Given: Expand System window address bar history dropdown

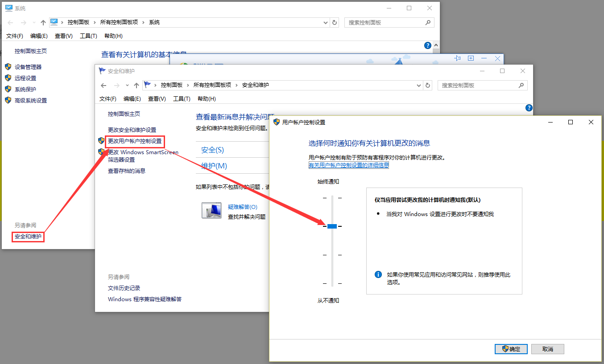Looking at the screenshot, I should point(326,22).
